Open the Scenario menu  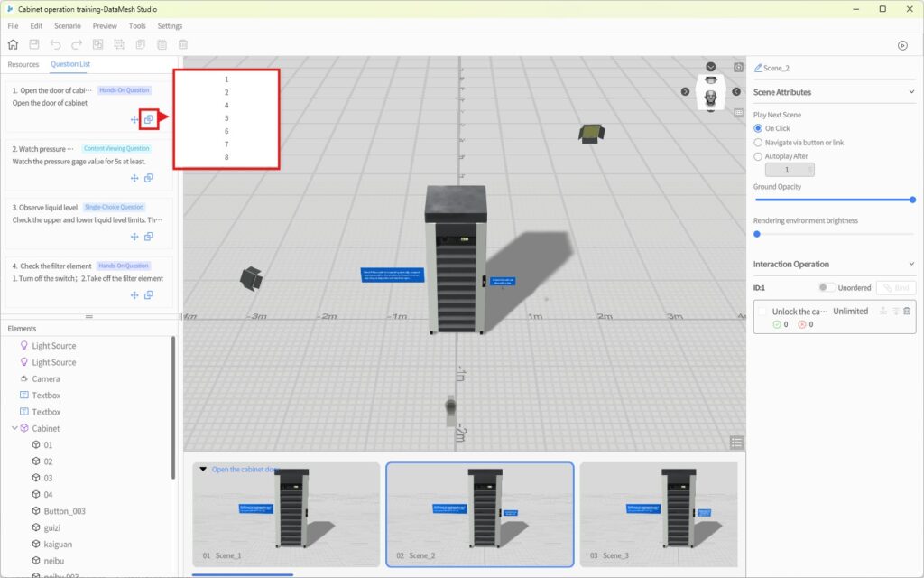click(67, 26)
